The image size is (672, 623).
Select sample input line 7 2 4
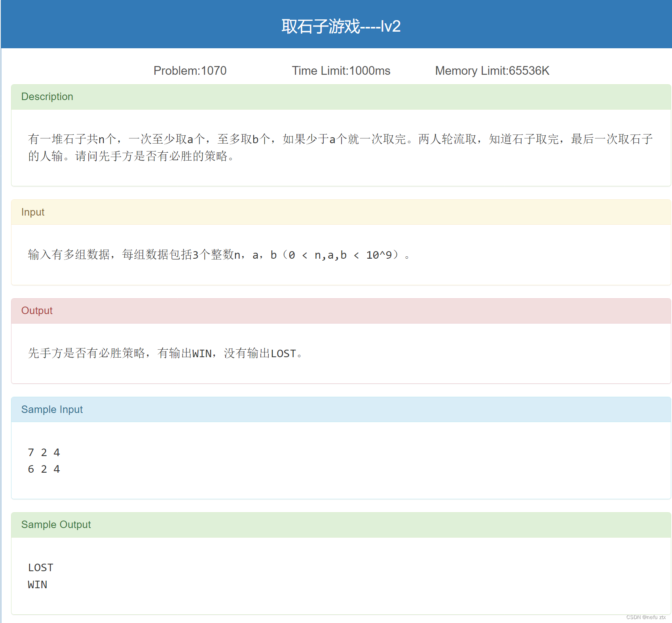pos(44,452)
